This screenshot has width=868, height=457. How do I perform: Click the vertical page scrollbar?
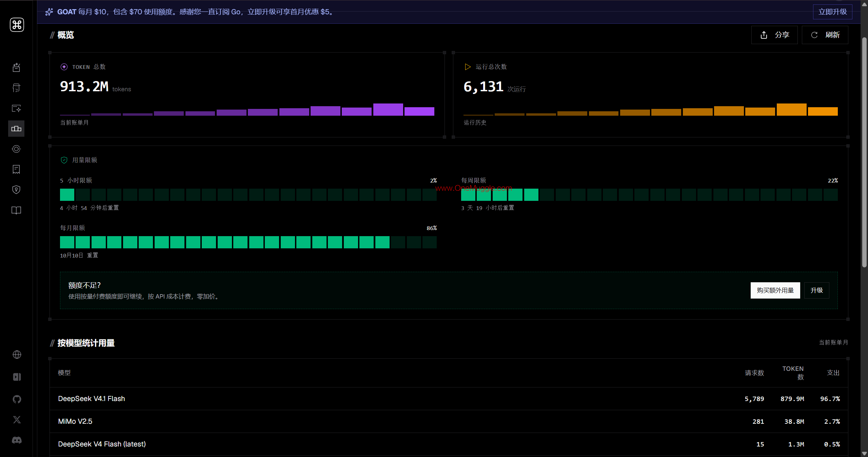click(864, 153)
